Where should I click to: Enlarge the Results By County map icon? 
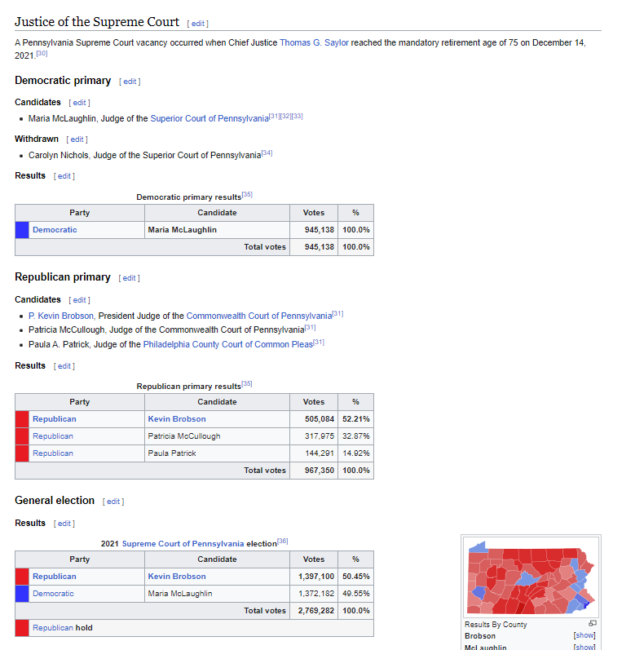tap(592, 623)
